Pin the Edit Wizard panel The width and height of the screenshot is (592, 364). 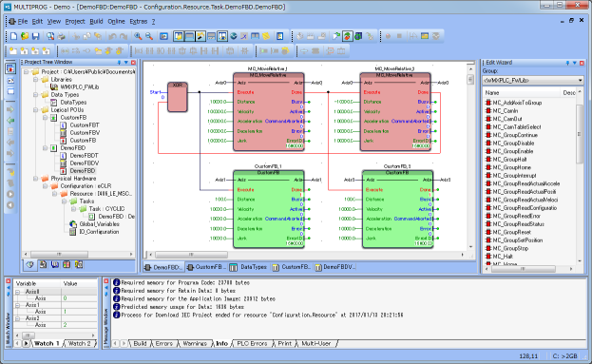click(567, 63)
